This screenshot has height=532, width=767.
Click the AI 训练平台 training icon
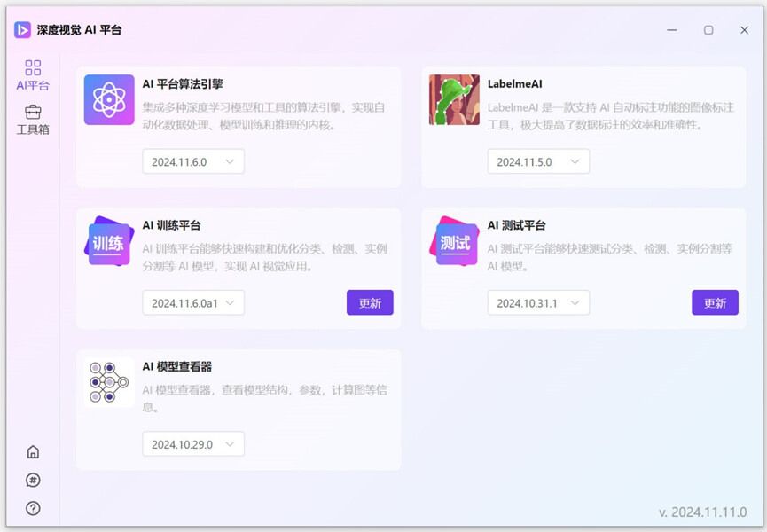click(x=109, y=241)
